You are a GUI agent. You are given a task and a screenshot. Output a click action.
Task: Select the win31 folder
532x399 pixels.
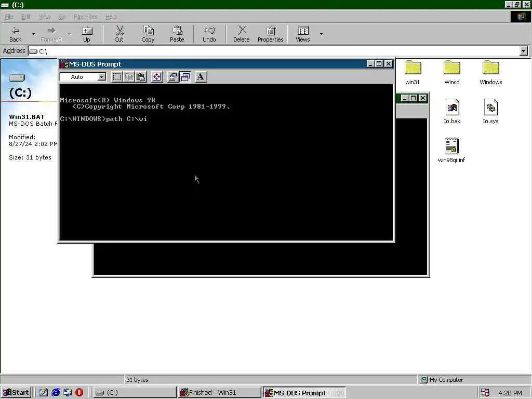tap(413, 73)
